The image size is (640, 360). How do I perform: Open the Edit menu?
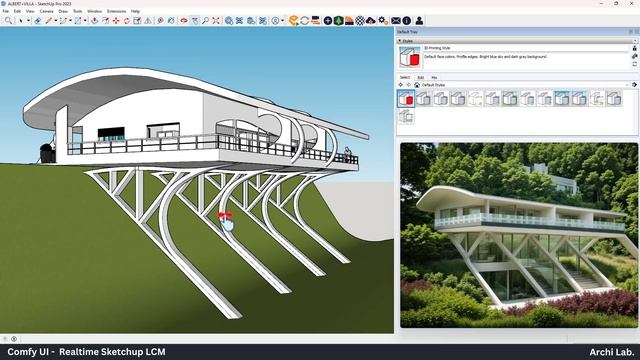click(x=17, y=11)
